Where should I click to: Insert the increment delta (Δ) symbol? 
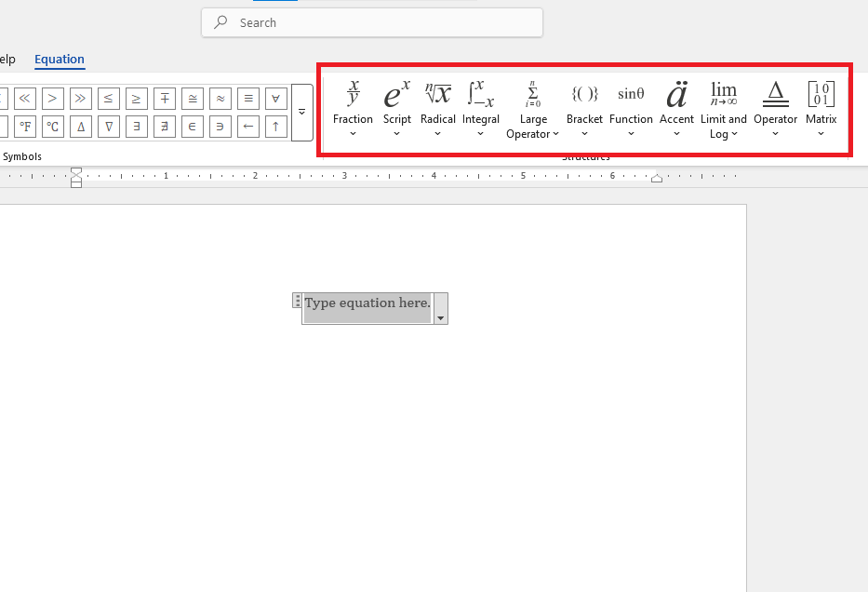click(80, 127)
